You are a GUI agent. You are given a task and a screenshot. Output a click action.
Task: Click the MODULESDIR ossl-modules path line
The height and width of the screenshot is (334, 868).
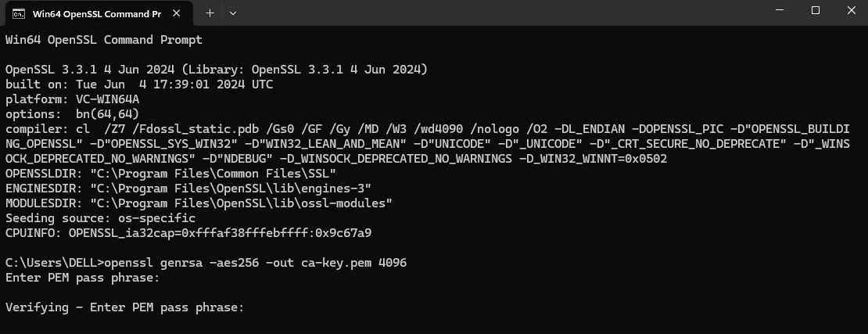(199, 203)
